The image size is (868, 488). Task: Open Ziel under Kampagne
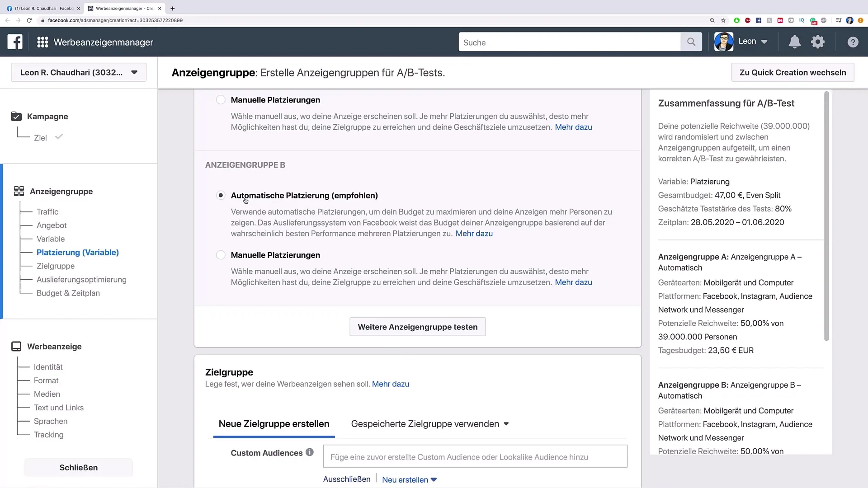40,138
